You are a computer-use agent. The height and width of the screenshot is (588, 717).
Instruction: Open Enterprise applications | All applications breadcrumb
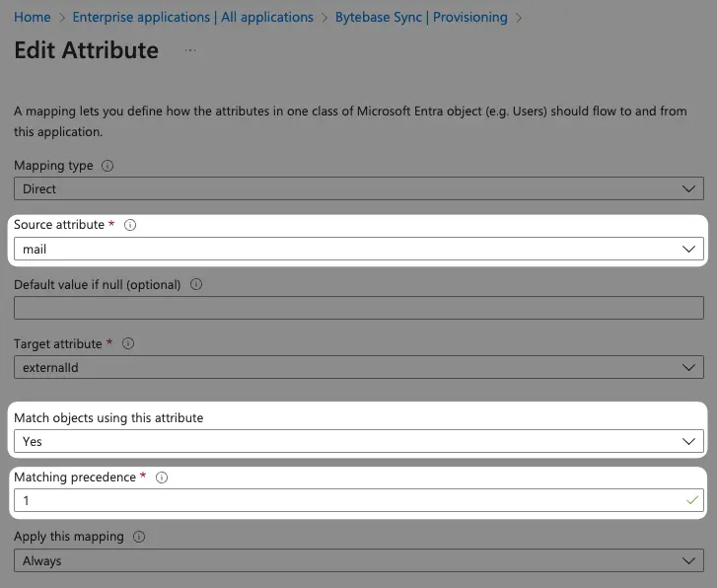pos(193,18)
